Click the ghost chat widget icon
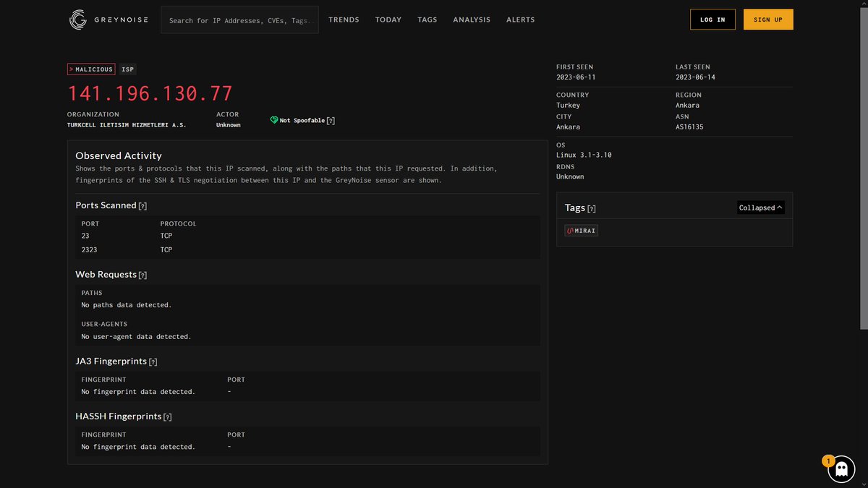 coord(841,469)
